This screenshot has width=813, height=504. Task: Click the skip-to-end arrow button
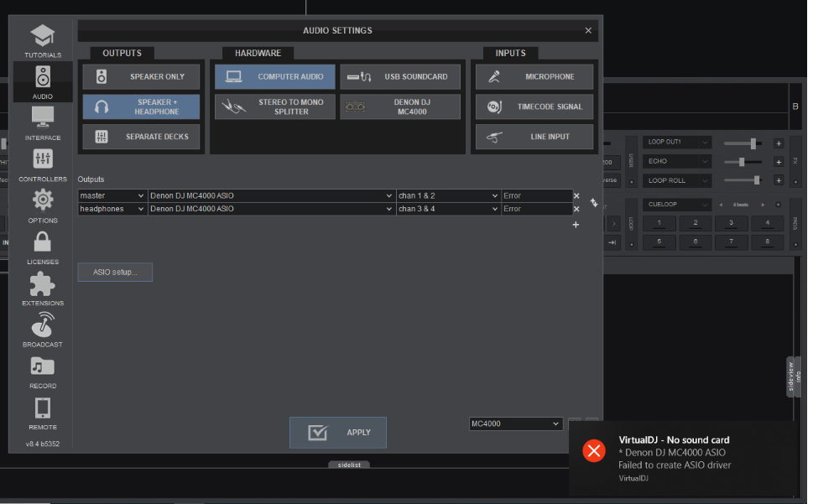coord(612,242)
